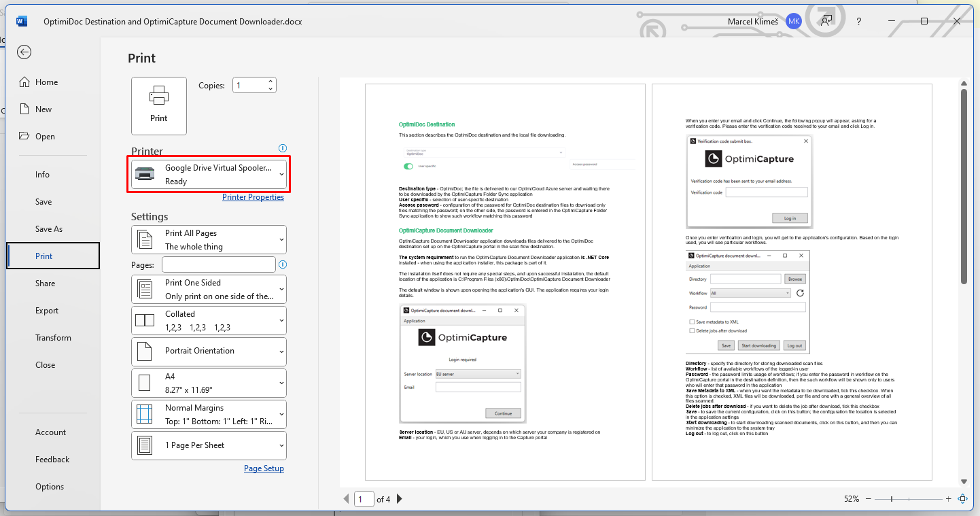Click the printer icon in the Print button
980x516 pixels.
[x=159, y=96]
